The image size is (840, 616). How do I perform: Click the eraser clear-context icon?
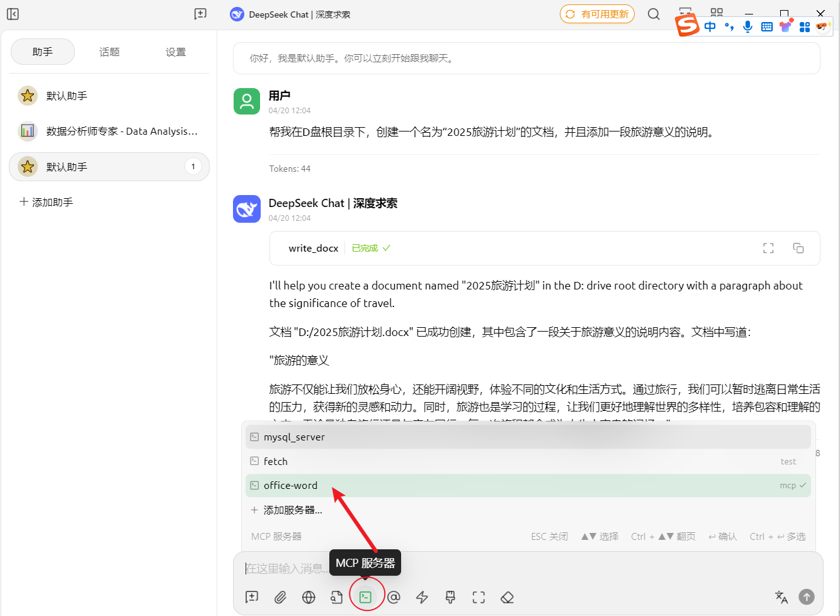click(x=507, y=597)
